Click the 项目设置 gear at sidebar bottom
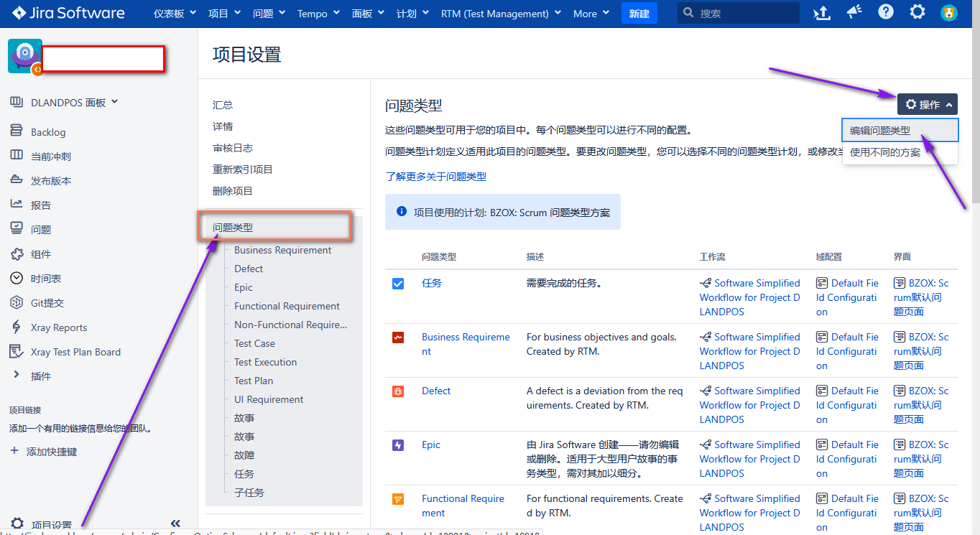Screen dimensions: 980x535 click(17, 524)
